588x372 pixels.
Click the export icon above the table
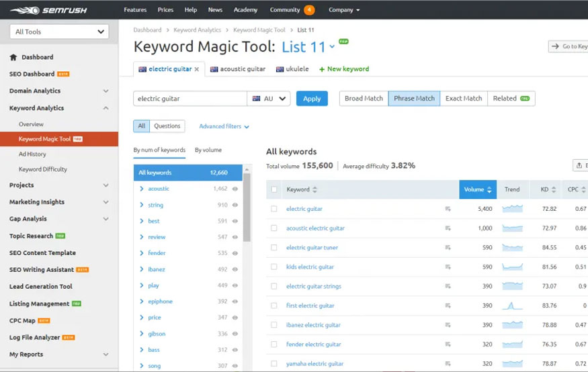point(579,165)
